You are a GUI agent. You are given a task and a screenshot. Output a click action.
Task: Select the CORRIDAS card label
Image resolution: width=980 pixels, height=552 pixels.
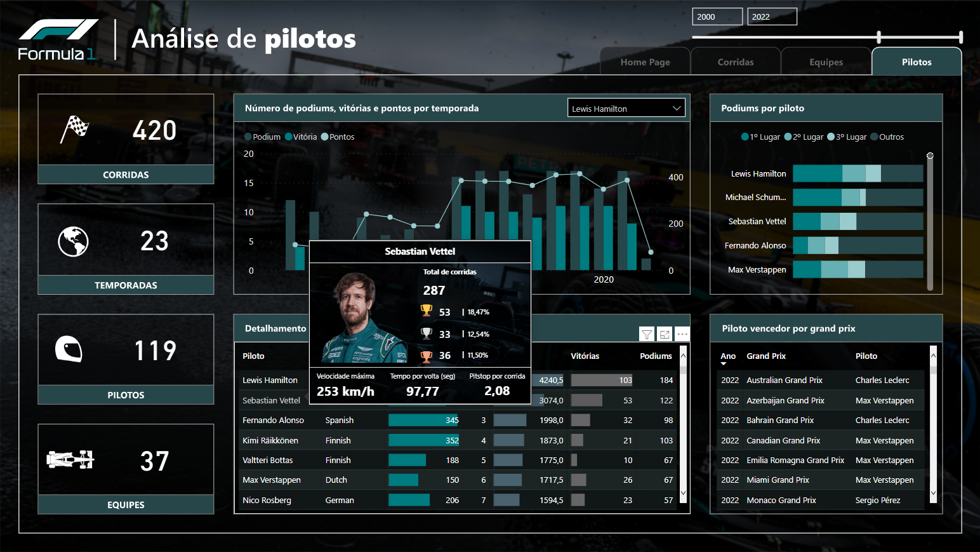click(x=126, y=175)
